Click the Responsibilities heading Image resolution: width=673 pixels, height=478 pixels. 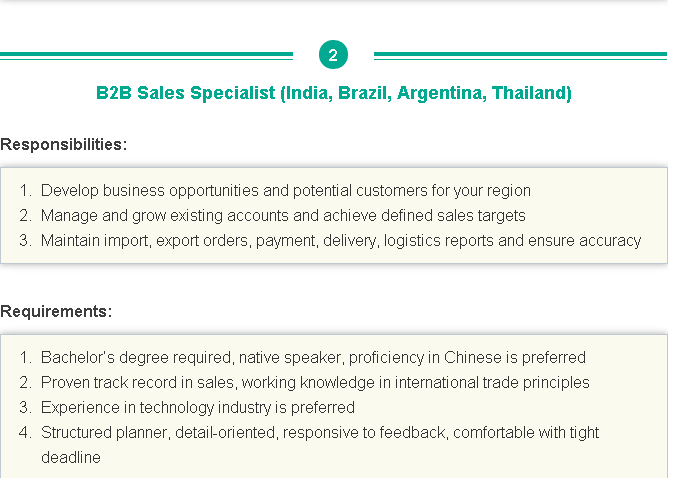click(x=64, y=145)
